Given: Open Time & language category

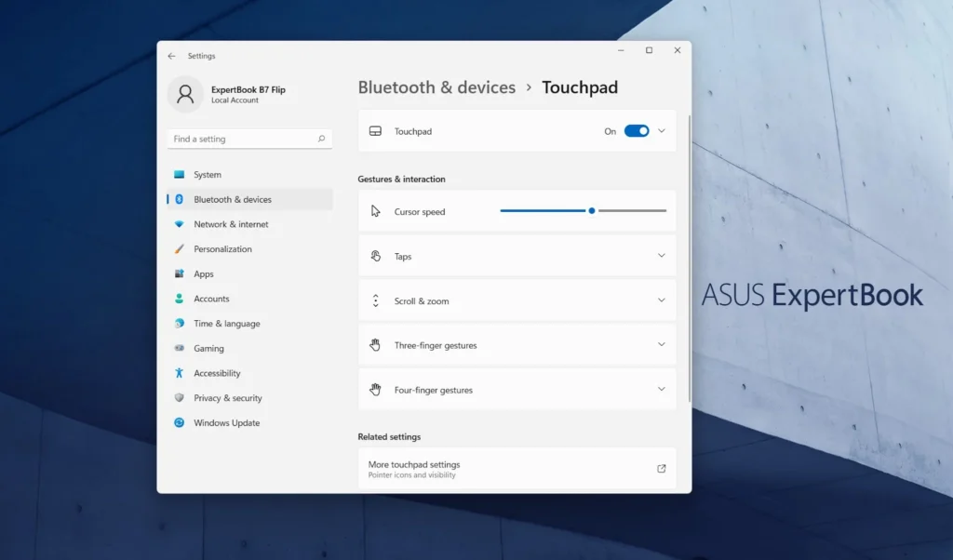Looking at the screenshot, I should [249, 324].
